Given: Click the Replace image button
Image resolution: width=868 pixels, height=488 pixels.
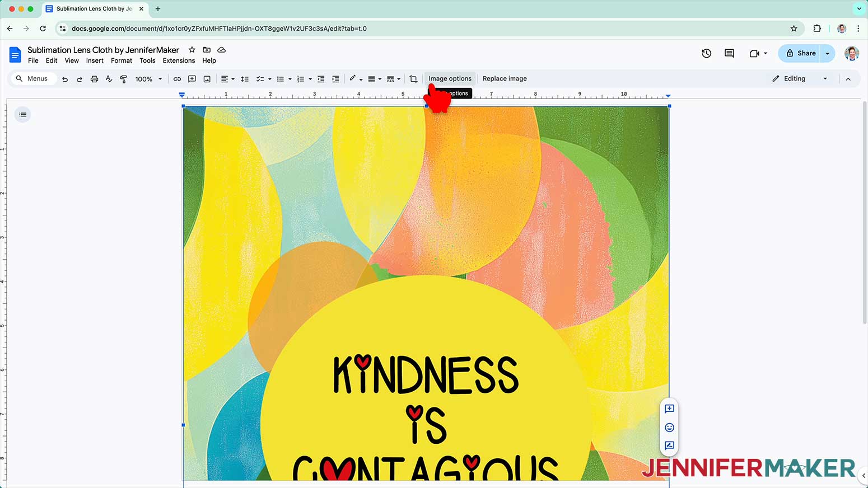Looking at the screenshot, I should tap(505, 79).
